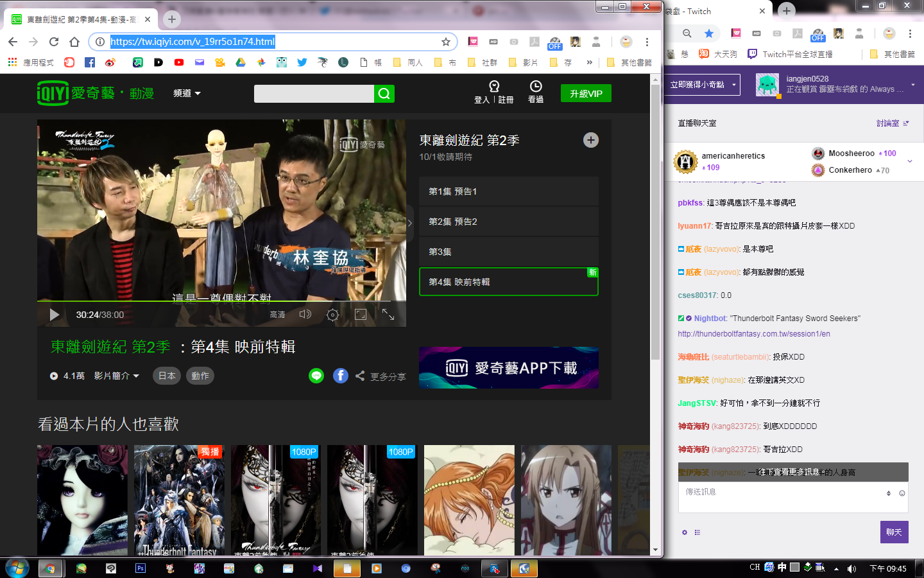Viewport: 924px width, 578px height.
Task: Open the 登入 account icon
Action: click(494, 86)
